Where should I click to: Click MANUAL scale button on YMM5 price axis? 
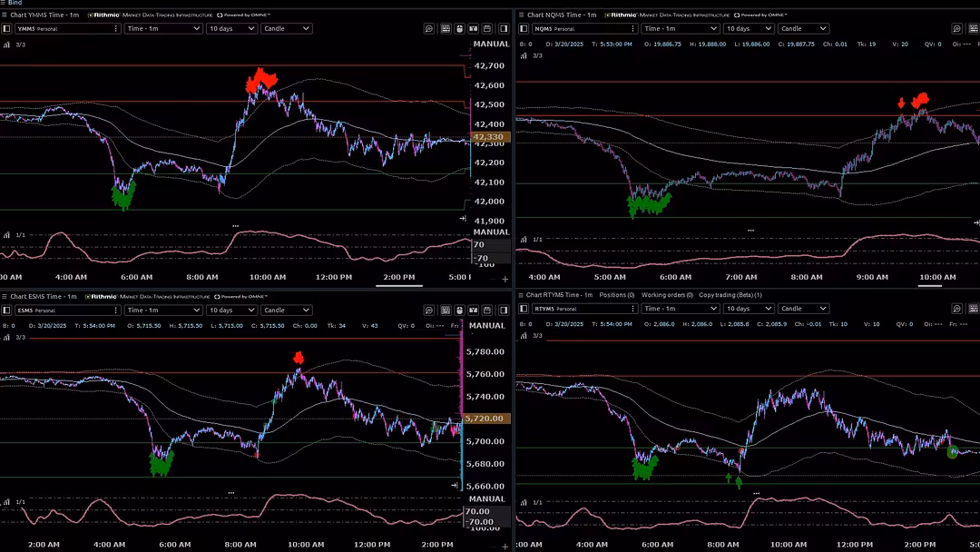tap(491, 44)
